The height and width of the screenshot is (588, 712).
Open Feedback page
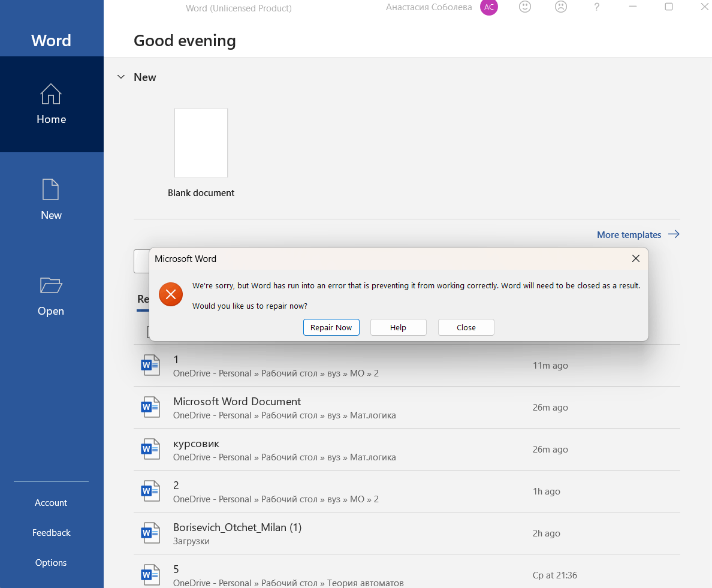[x=51, y=533]
